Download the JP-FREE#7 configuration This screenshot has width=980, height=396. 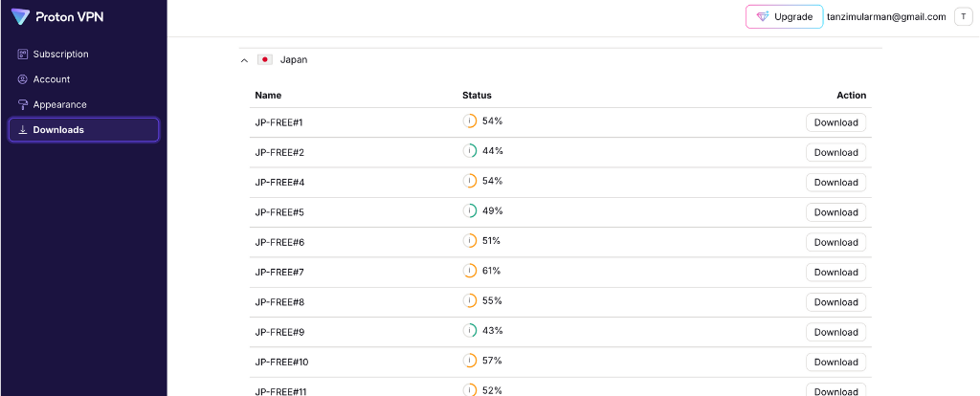835,273
